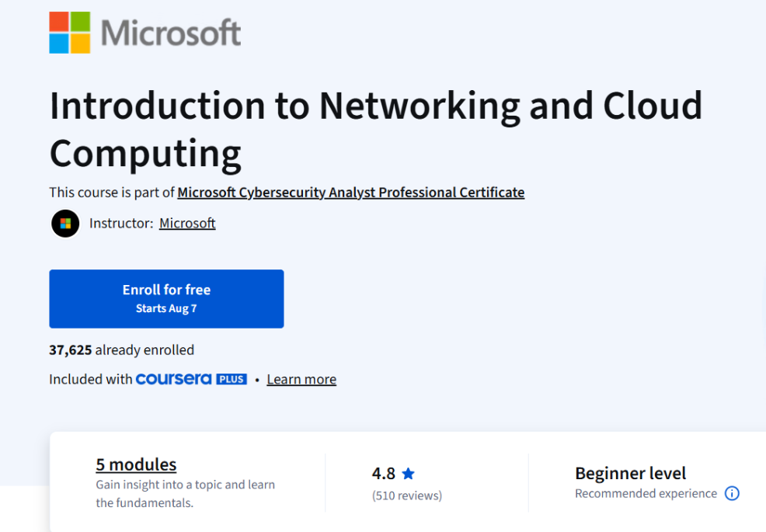Open the Learn more link
Image resolution: width=766 pixels, height=532 pixels.
pos(301,379)
